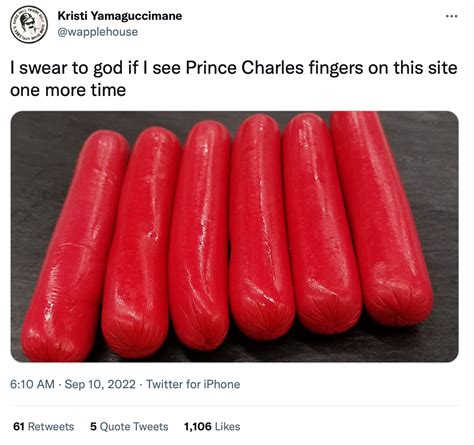Click the third sausage from the left
The image size is (474, 445).
(199, 237)
